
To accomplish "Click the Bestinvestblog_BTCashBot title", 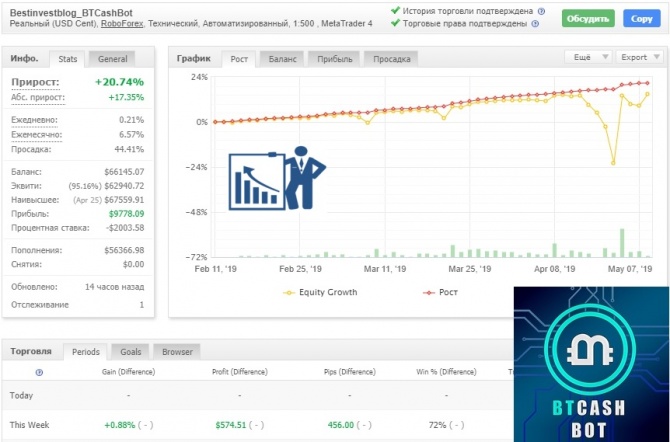I will coord(71,13).
